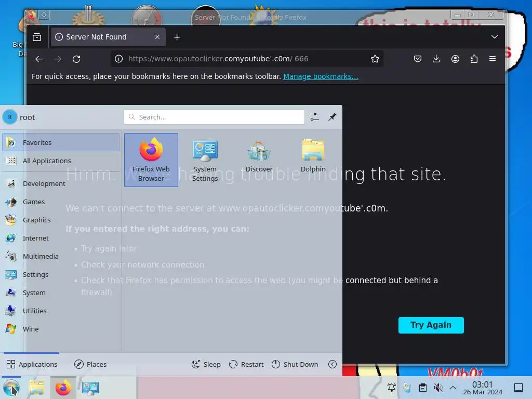Open the Manage bookmarks link
The image size is (532, 399).
[x=321, y=76]
